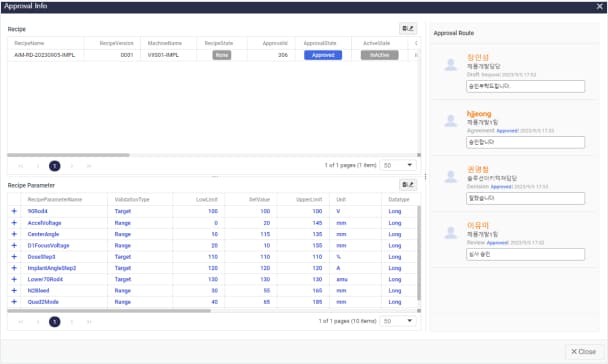Expand the Lower70Rod4 parameter row
This screenshot has width=608, height=364.
coord(14,279)
